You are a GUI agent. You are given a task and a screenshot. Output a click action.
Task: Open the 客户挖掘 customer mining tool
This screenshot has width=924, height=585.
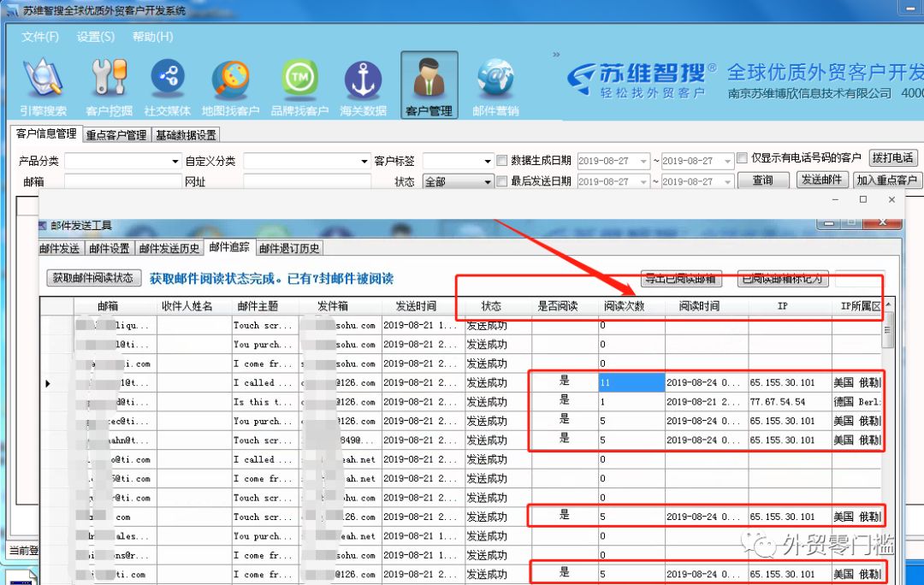point(109,86)
